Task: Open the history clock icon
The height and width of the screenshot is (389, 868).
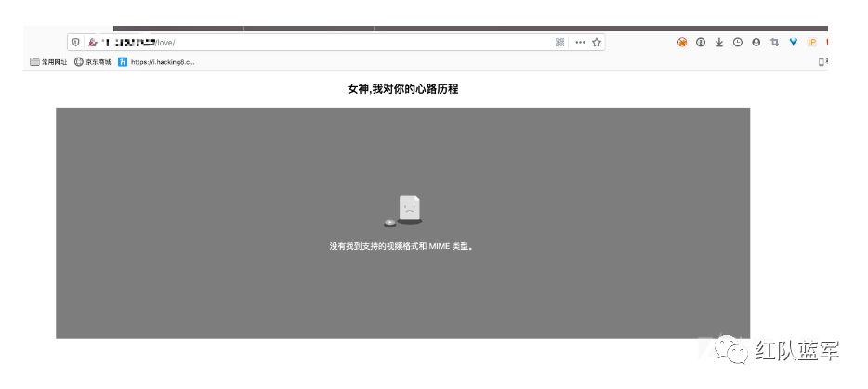Action: tap(737, 42)
